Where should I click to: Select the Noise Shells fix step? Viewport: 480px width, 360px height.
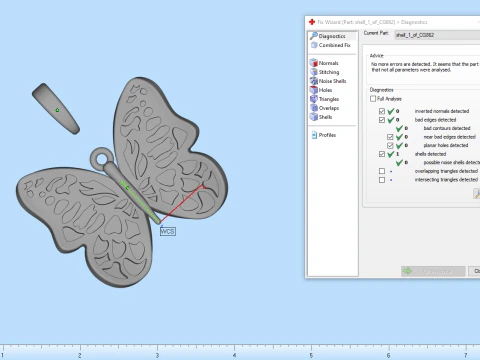click(328, 81)
